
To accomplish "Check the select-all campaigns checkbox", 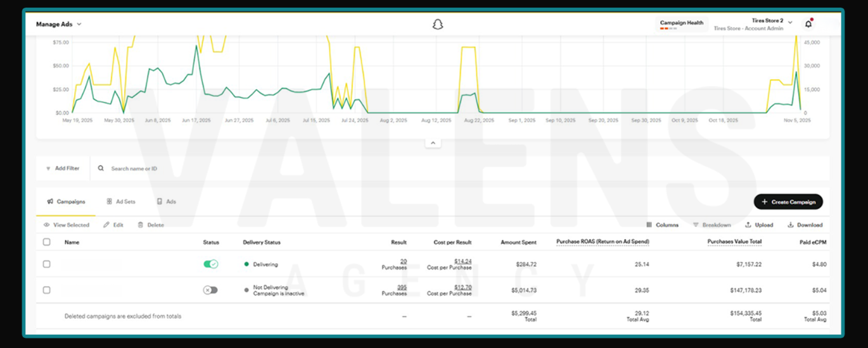I will [47, 242].
